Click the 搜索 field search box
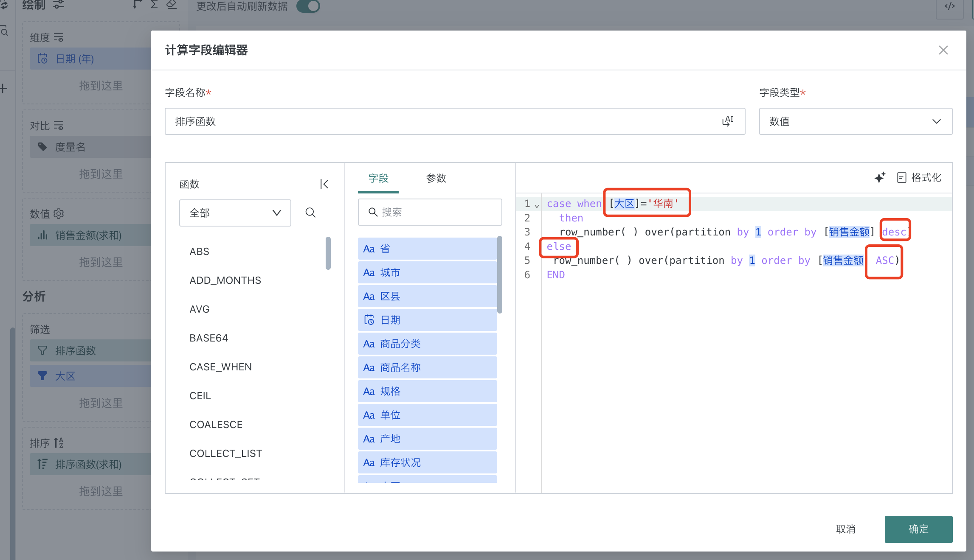 click(x=430, y=212)
